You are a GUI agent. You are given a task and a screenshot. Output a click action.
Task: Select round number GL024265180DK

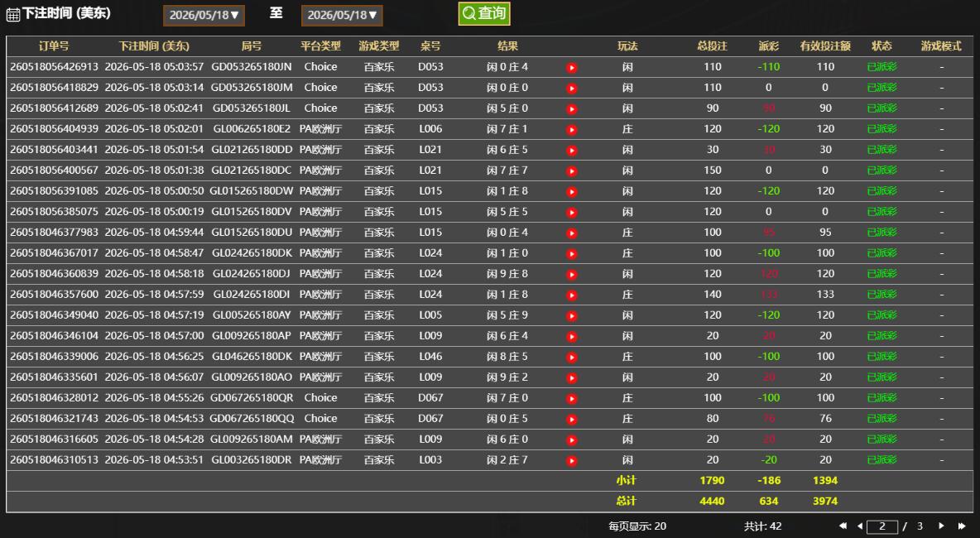coord(252,253)
